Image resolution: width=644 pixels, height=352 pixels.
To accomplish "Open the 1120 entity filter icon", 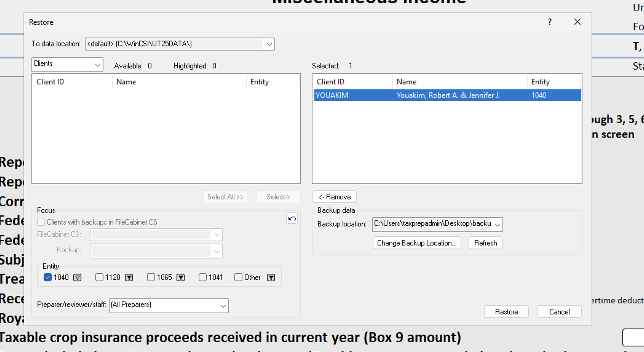I will point(129,278).
